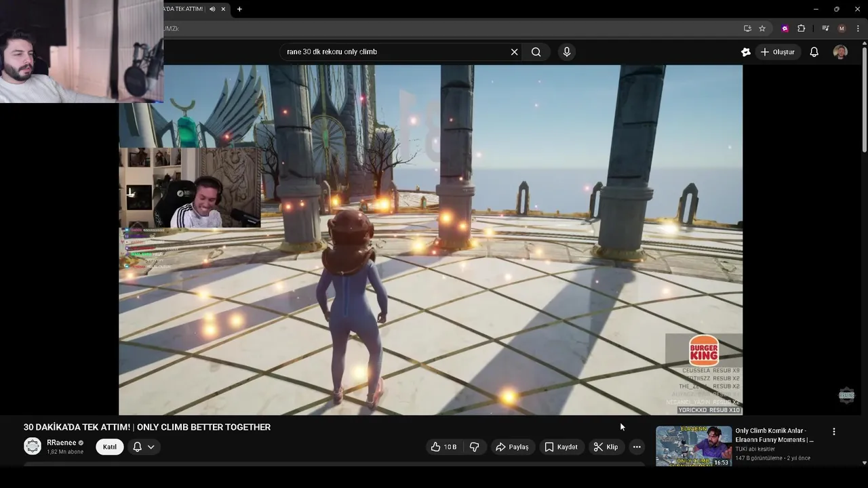Screen dimensions: 868x488
Task: Click the install app icon in address bar
Action: (747, 28)
